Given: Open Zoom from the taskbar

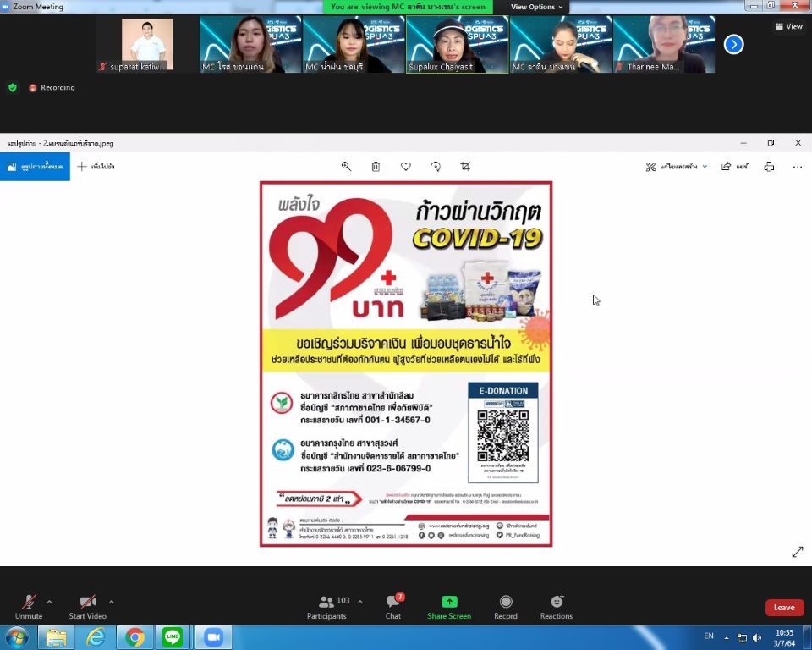Looking at the screenshot, I should (213, 637).
